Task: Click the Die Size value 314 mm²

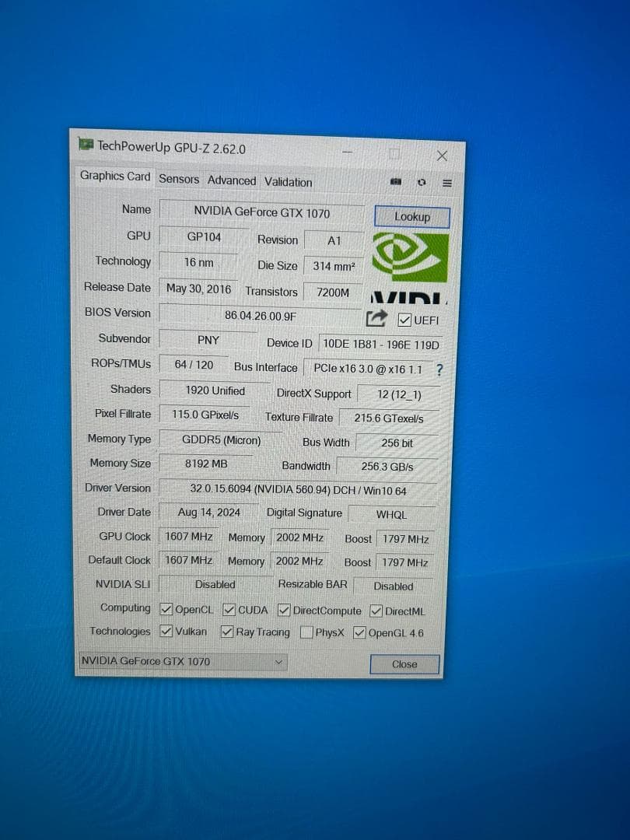Action: coord(334,266)
